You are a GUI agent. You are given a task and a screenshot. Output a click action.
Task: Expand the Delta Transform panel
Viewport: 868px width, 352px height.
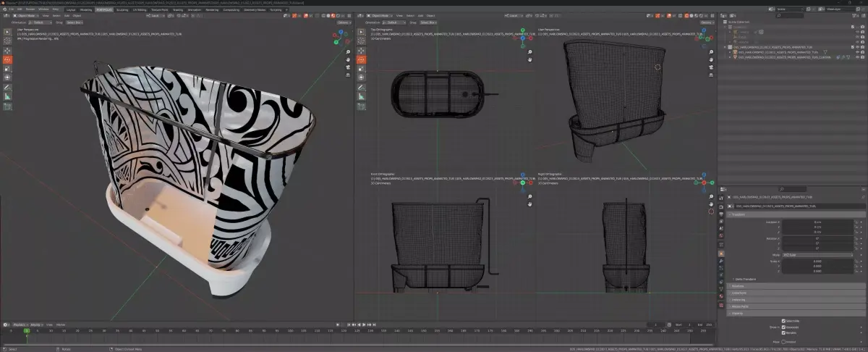(745, 279)
